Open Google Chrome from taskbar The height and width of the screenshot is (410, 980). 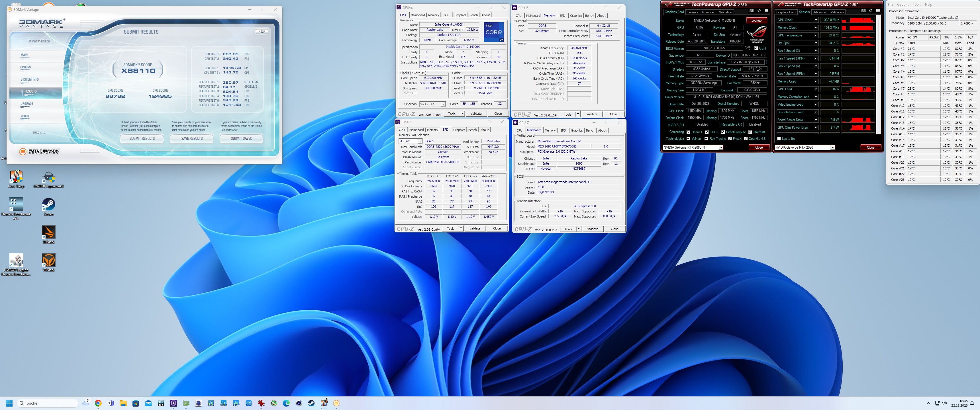pos(98,403)
